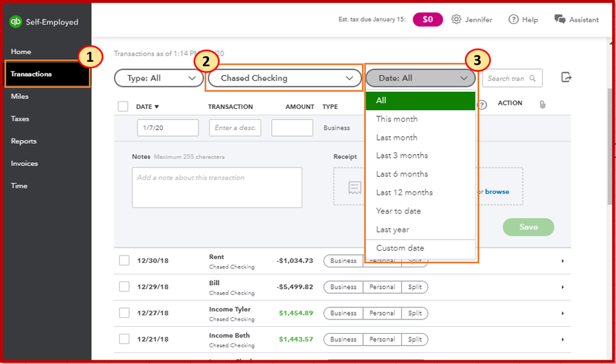616x364 pixels.
Task: Click the empty amount input field
Action: pyautogui.click(x=292, y=128)
